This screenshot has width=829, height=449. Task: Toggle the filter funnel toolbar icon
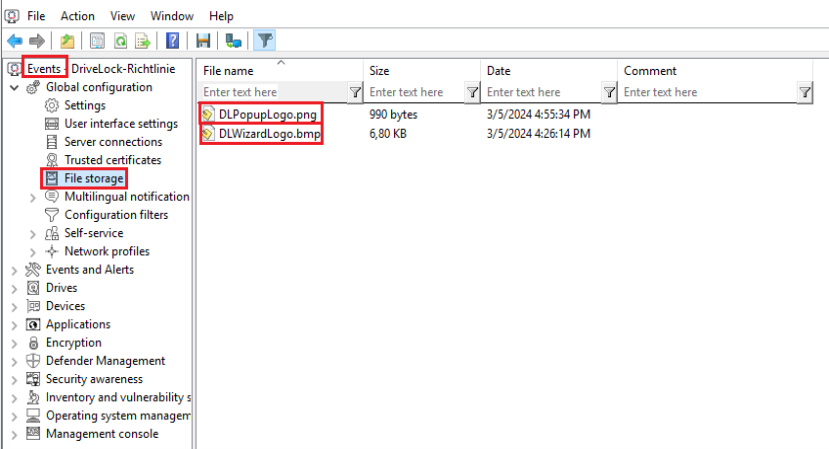(264, 41)
